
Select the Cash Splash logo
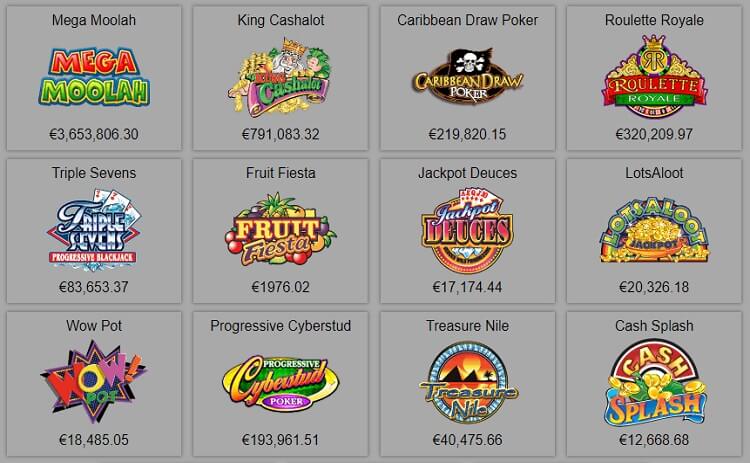[x=654, y=383]
